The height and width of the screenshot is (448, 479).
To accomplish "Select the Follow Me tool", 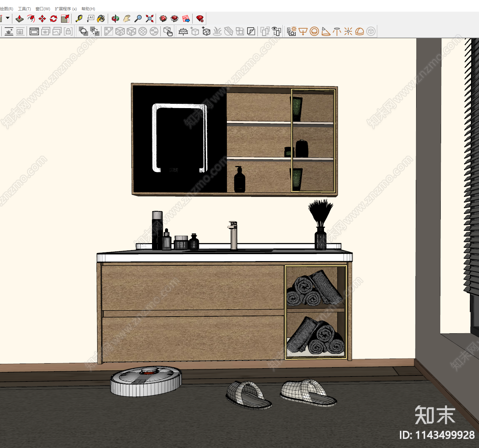I will 31,19.
